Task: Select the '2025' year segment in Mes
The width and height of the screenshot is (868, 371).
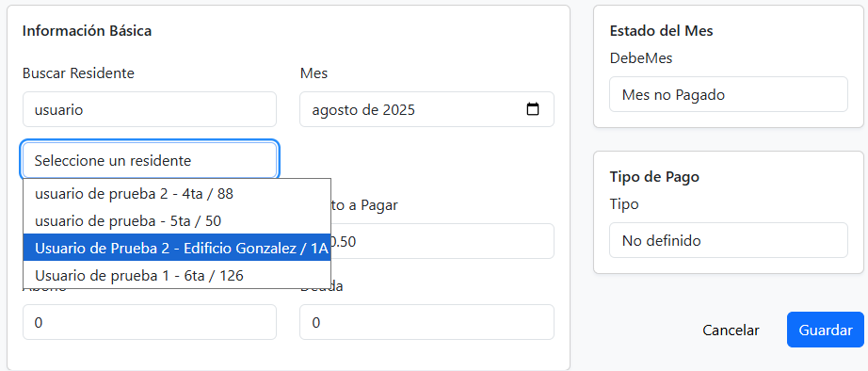Action: pyautogui.click(x=398, y=109)
